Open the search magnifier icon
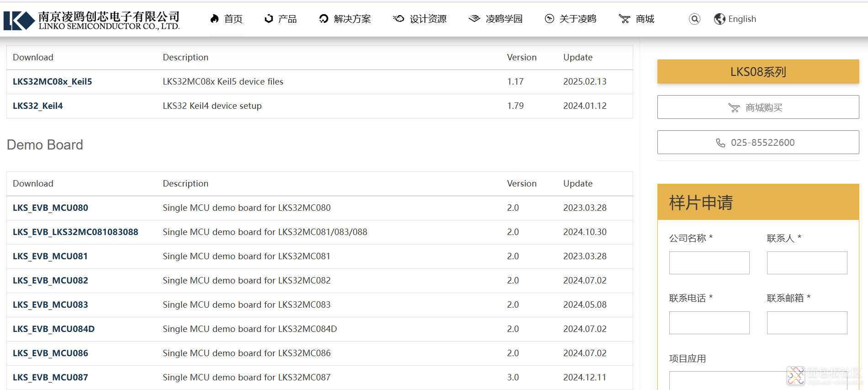This screenshot has width=868, height=390. (694, 19)
